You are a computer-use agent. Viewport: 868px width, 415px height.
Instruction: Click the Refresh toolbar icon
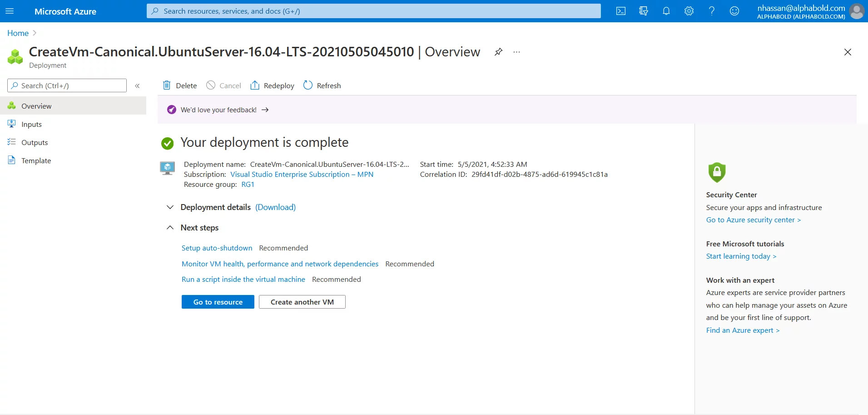pos(308,85)
